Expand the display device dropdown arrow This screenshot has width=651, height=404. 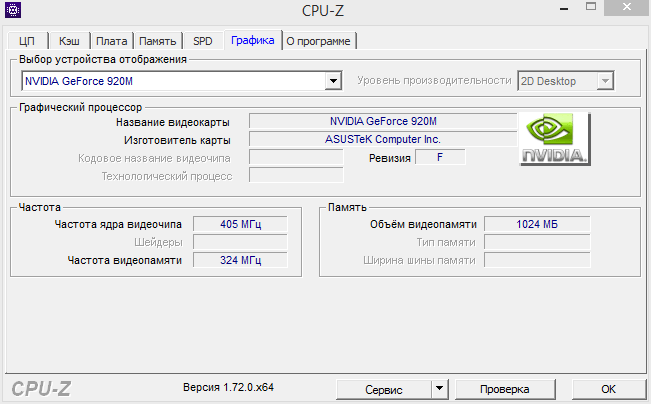tap(333, 81)
